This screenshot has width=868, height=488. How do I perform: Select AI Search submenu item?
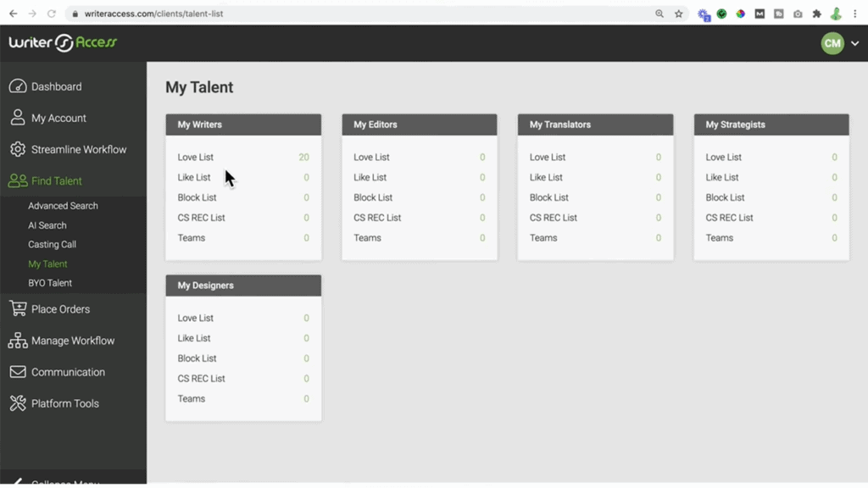[x=47, y=225]
